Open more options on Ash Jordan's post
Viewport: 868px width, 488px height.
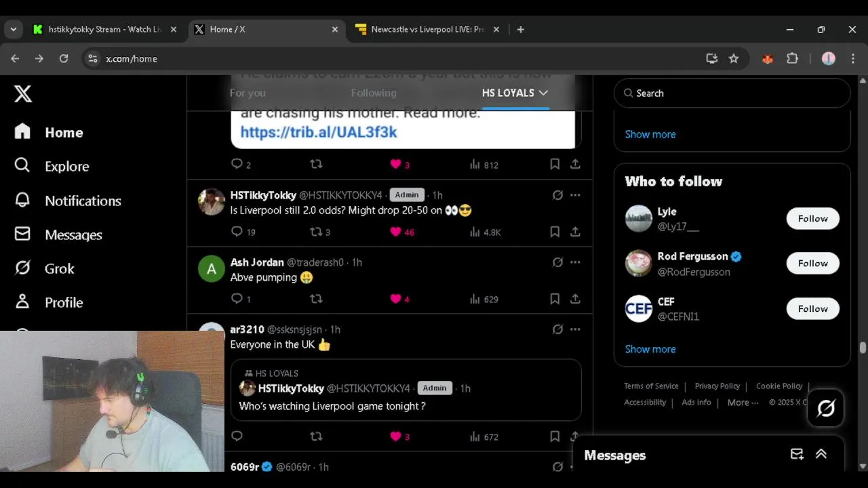tap(575, 262)
